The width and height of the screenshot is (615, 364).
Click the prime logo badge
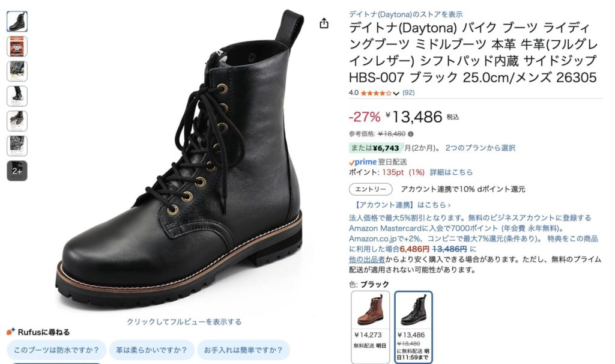pos(363,162)
